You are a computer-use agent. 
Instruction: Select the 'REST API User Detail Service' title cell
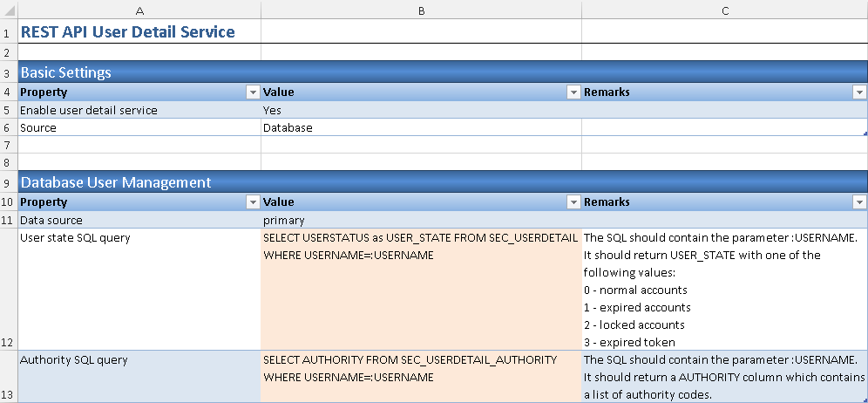pyautogui.click(x=128, y=32)
